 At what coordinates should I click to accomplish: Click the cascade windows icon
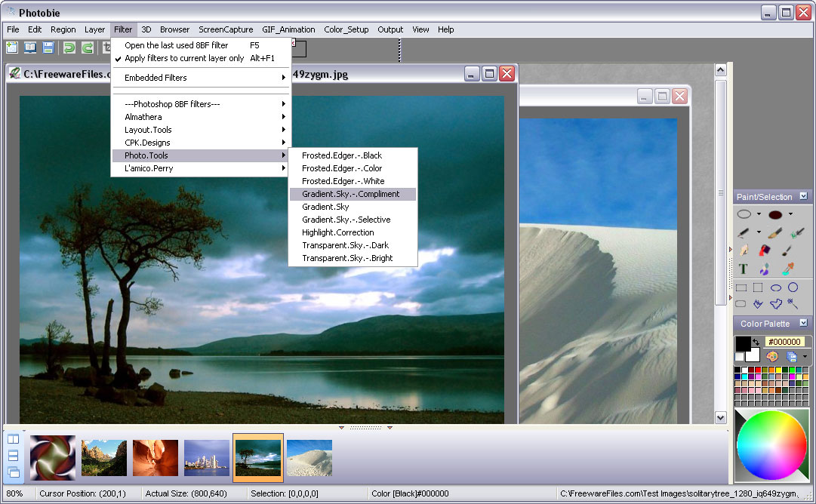pos(13,472)
